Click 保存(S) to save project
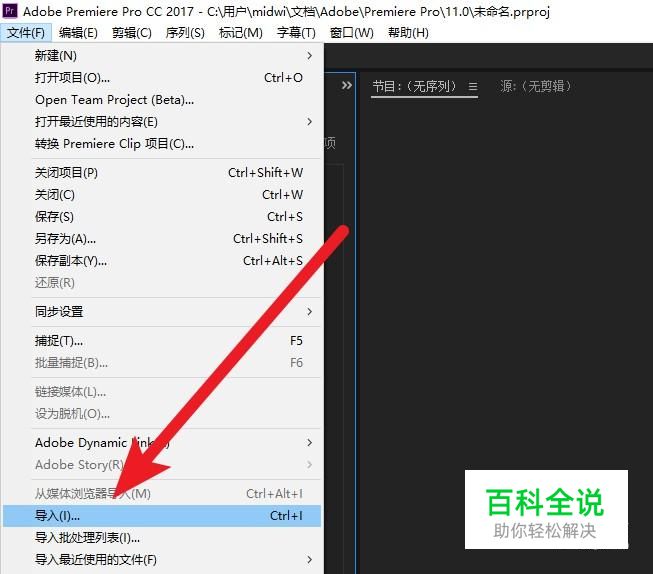 coord(162,217)
